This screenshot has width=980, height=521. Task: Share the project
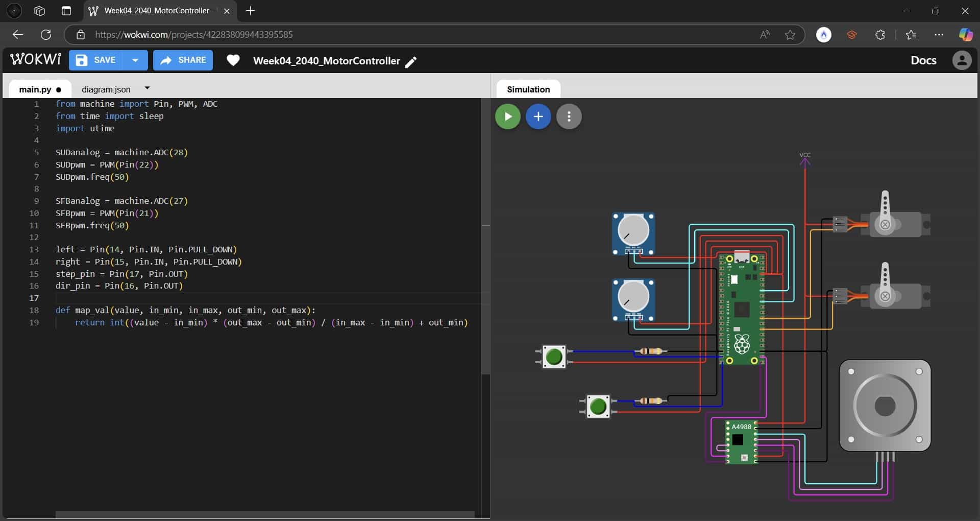[x=183, y=60]
